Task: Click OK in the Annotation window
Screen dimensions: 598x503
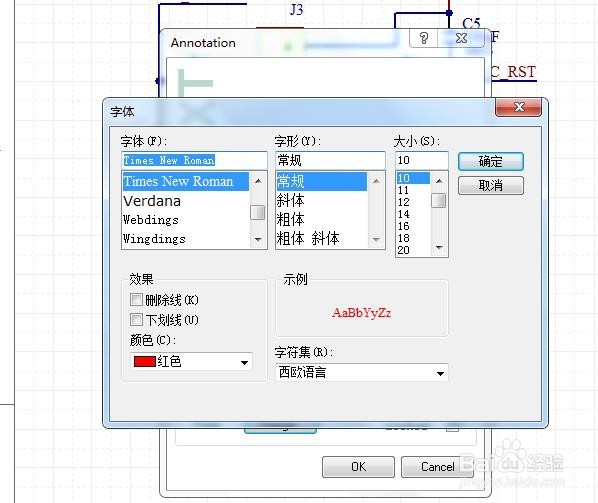Action: 358,466
